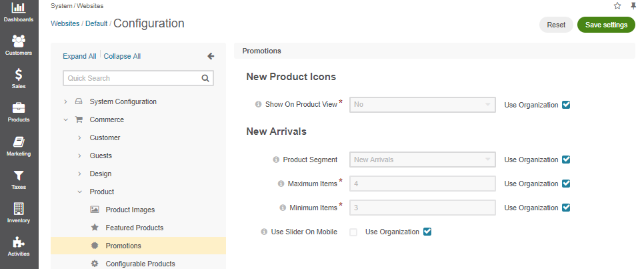
Task: Open the Customers sidebar icon
Action: point(19,44)
